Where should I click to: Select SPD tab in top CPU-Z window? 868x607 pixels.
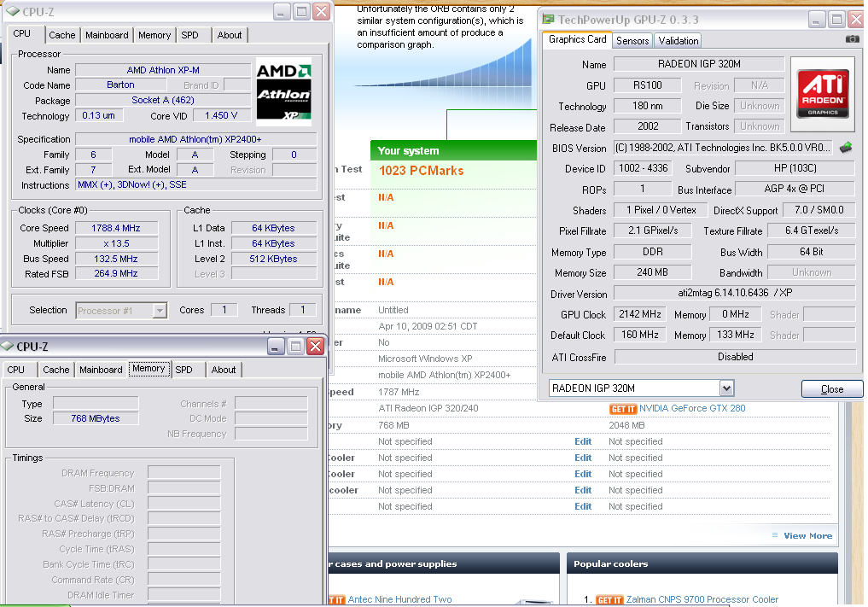[189, 35]
